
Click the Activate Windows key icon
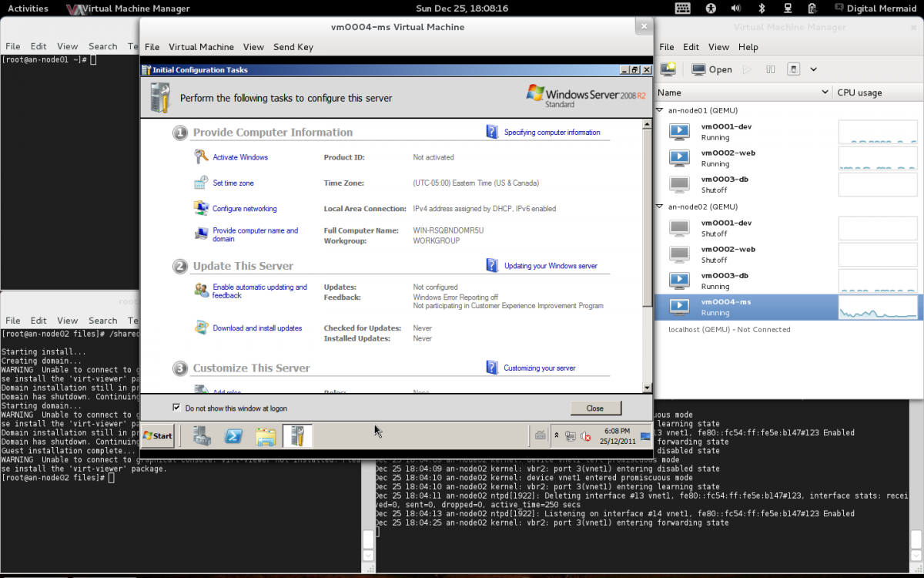[201, 157]
